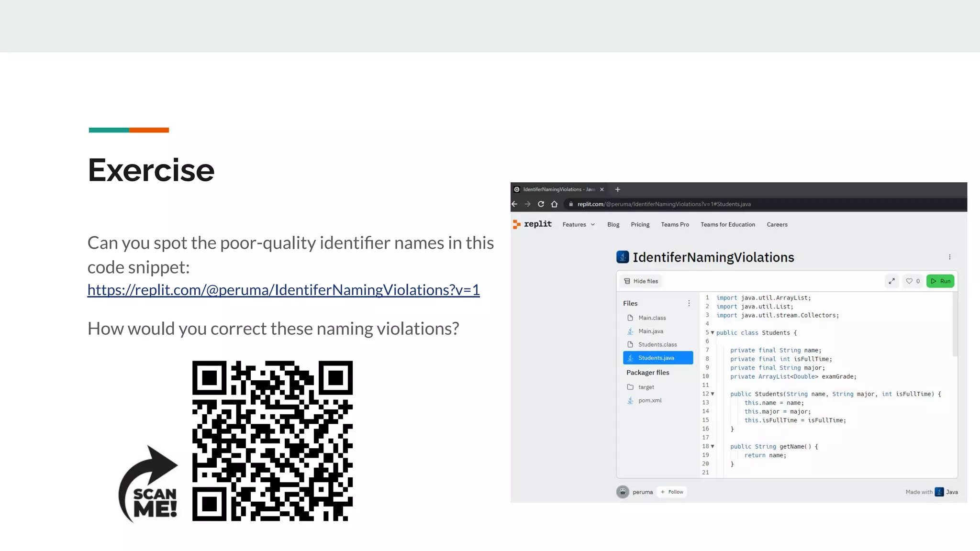Screen dimensions: 980x551
Task: Click the Java language badge icon
Action: pyautogui.click(x=939, y=492)
